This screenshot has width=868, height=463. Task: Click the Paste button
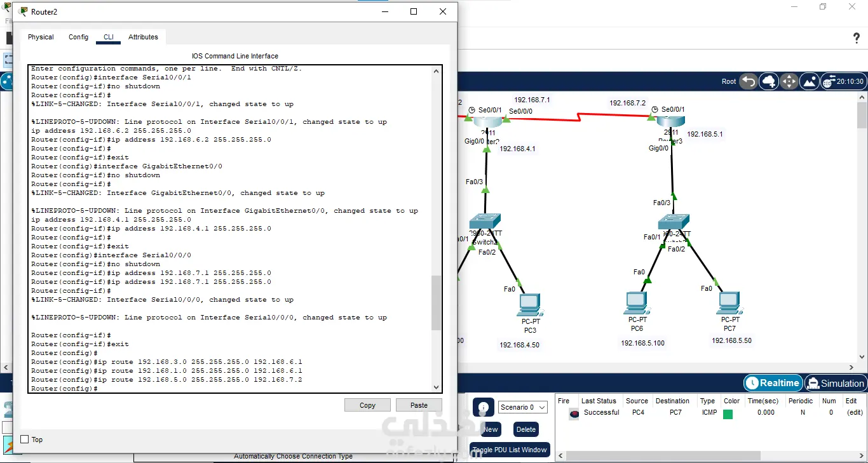click(x=419, y=405)
